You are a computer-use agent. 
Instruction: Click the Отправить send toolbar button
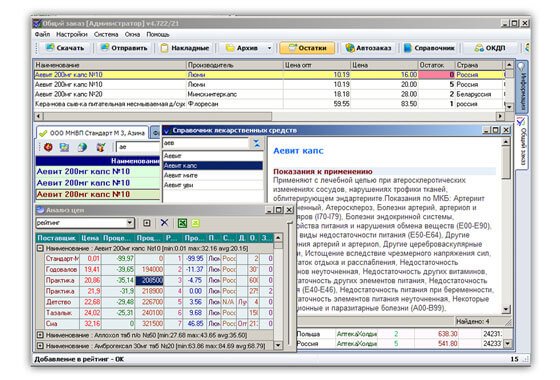point(124,48)
